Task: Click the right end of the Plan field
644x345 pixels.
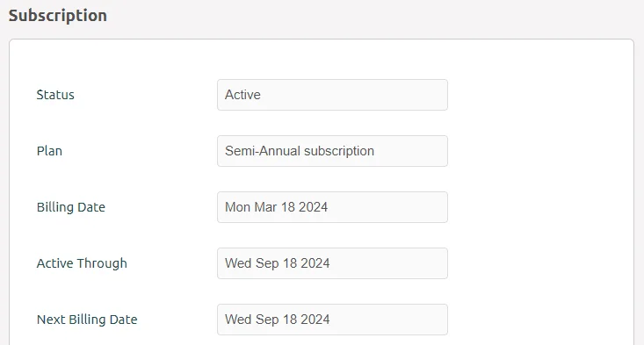Action: [436, 151]
